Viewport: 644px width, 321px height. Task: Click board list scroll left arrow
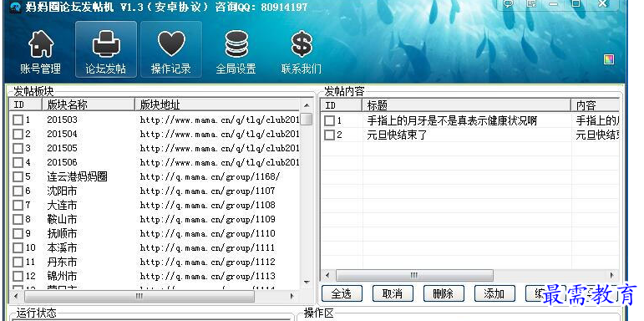tap(16, 296)
